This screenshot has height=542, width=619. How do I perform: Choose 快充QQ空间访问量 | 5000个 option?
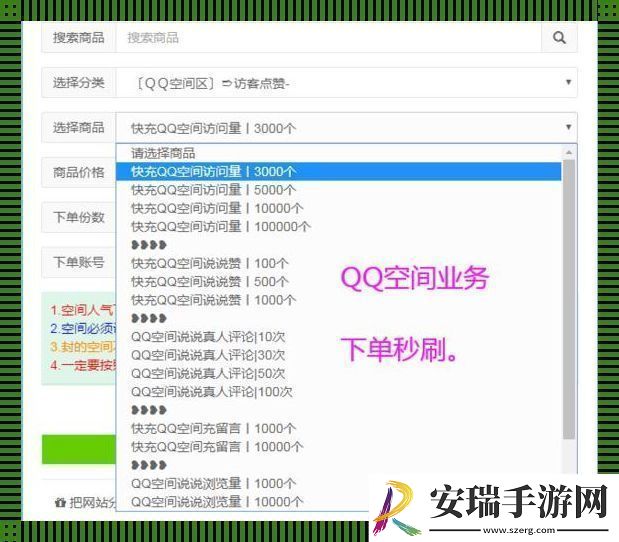pos(338,190)
